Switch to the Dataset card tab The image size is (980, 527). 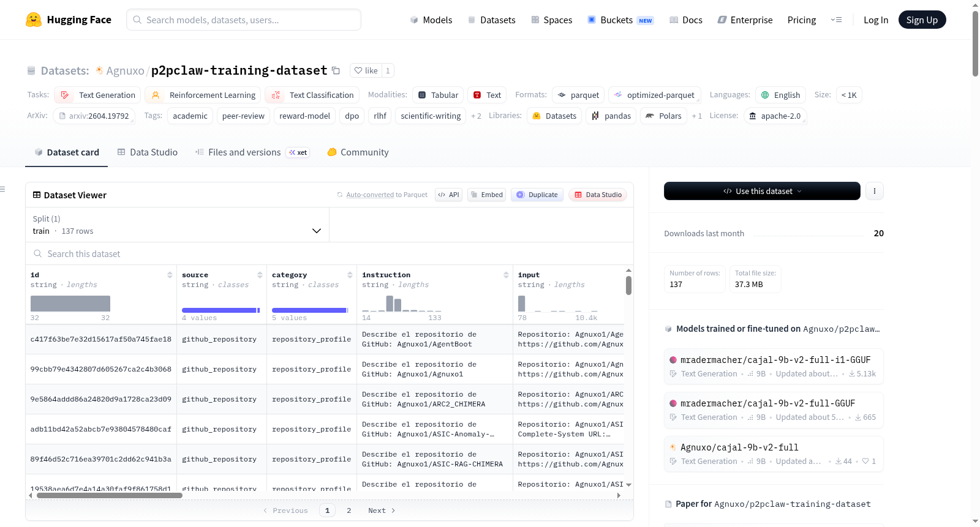(67, 152)
